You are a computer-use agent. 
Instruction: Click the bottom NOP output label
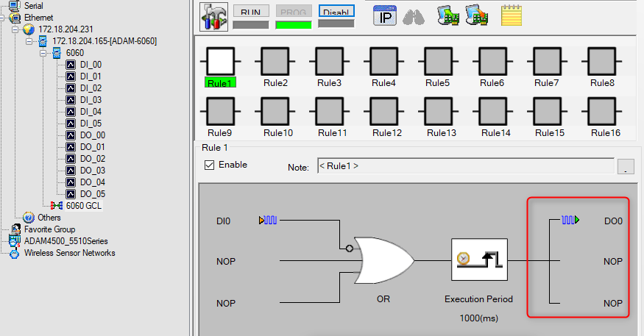pyautogui.click(x=613, y=304)
